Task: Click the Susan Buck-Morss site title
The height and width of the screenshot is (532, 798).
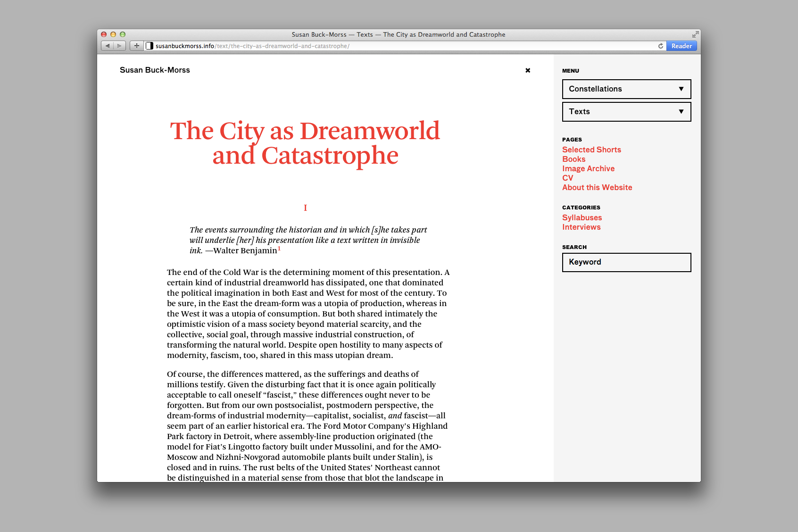Action: [155, 70]
